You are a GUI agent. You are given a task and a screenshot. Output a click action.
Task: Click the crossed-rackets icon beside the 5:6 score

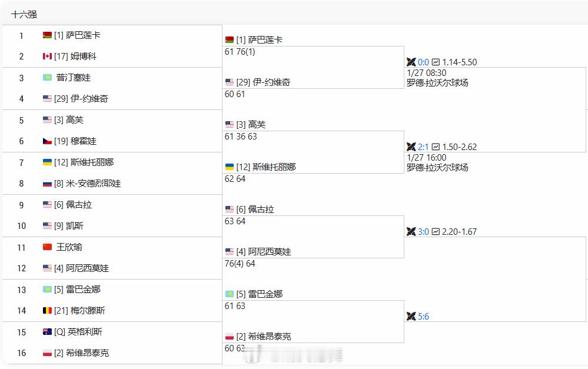click(x=411, y=317)
